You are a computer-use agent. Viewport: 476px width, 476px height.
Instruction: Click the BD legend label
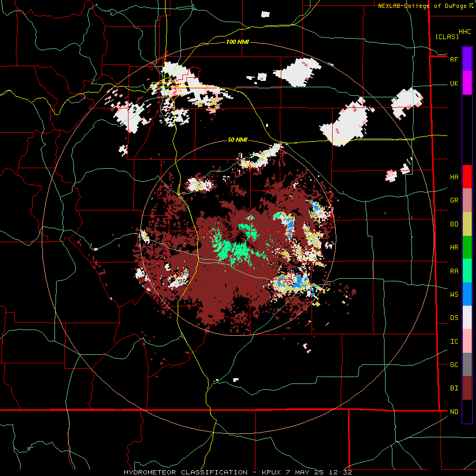pyautogui.click(x=454, y=224)
